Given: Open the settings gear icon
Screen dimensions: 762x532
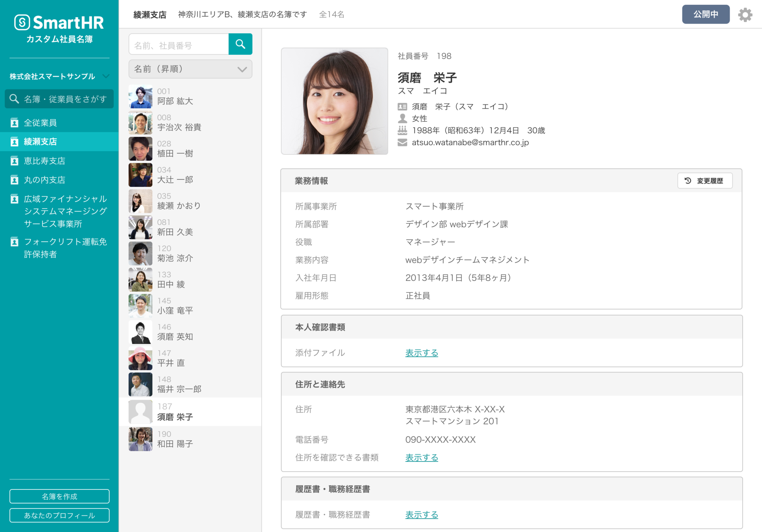Looking at the screenshot, I should 745,15.
